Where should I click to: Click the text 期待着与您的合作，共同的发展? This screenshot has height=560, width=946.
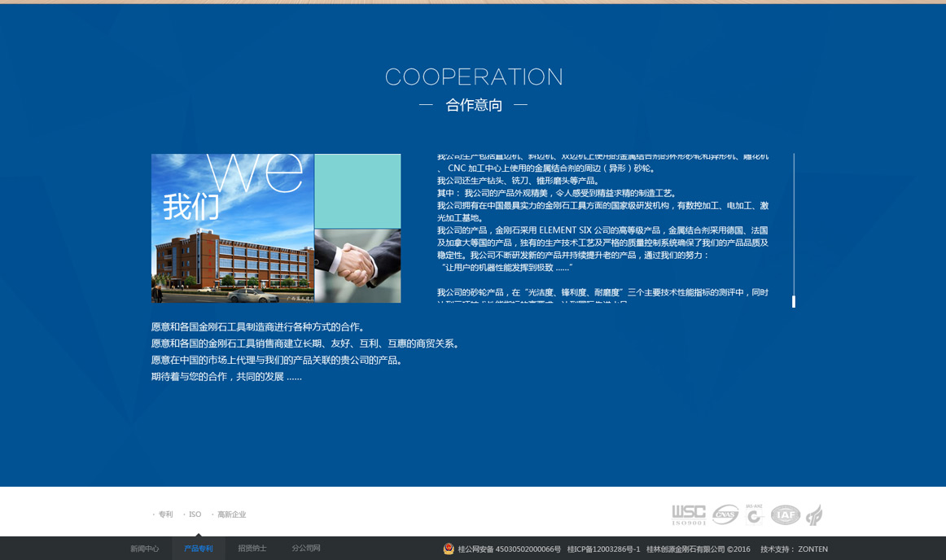pos(226,377)
